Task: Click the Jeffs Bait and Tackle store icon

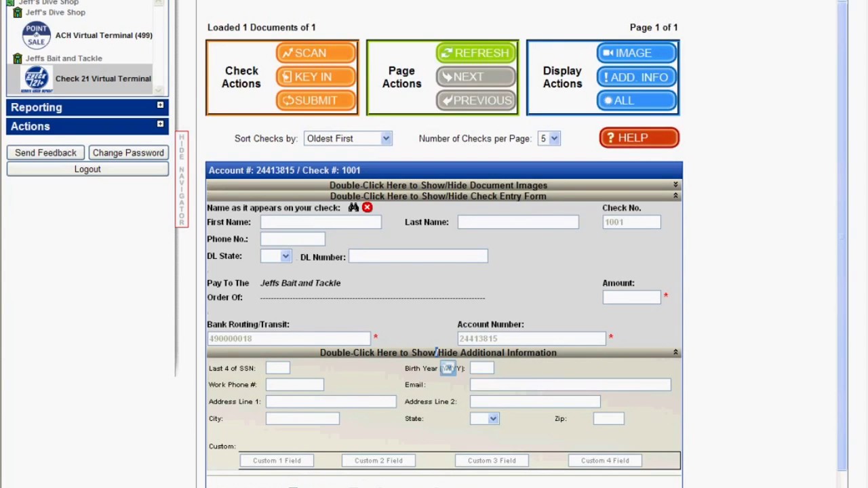Action: point(18,58)
